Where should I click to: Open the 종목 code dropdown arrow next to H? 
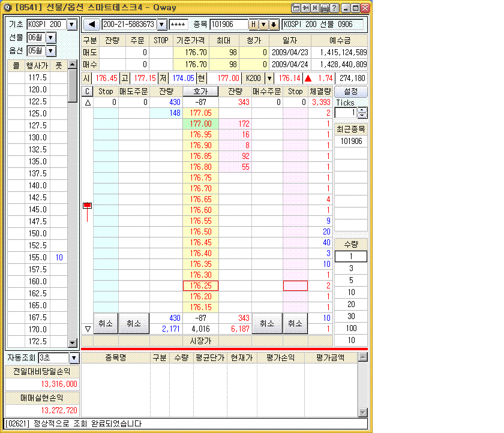pyautogui.click(x=263, y=25)
